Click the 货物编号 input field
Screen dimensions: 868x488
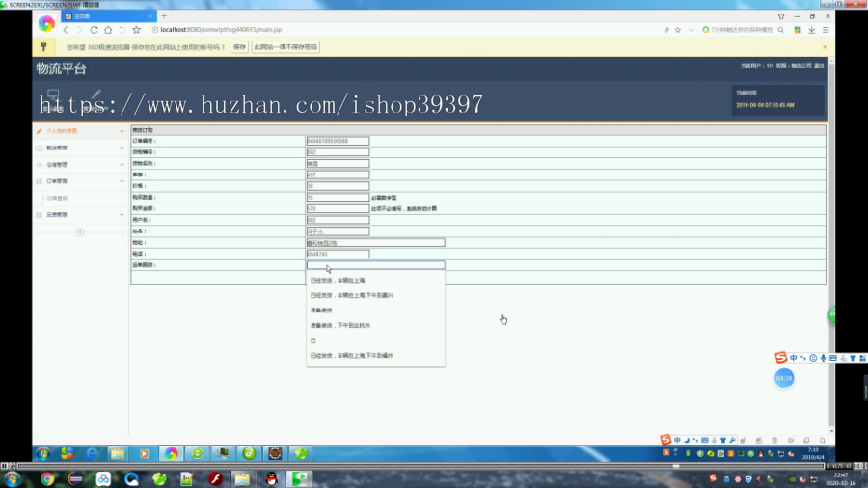click(x=338, y=152)
